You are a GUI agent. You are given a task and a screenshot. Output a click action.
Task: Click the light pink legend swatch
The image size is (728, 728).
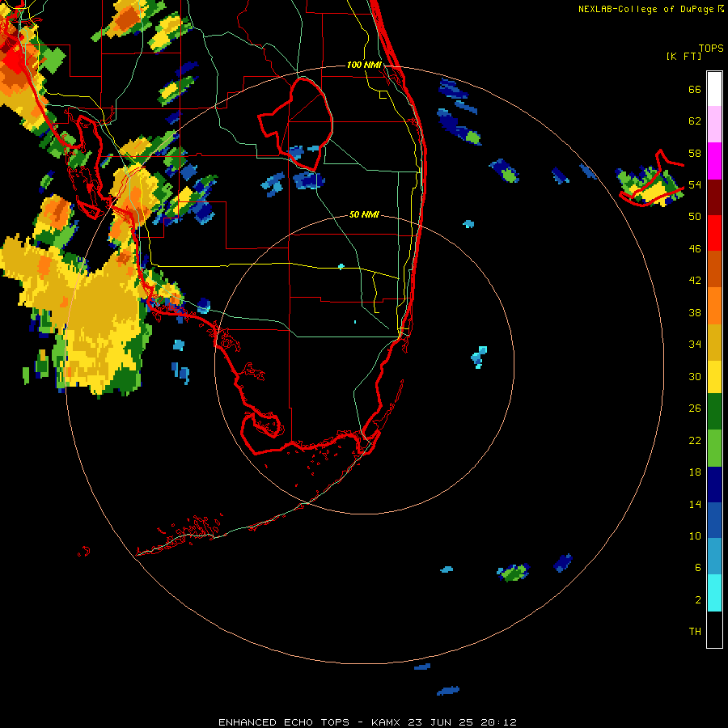tap(714, 125)
